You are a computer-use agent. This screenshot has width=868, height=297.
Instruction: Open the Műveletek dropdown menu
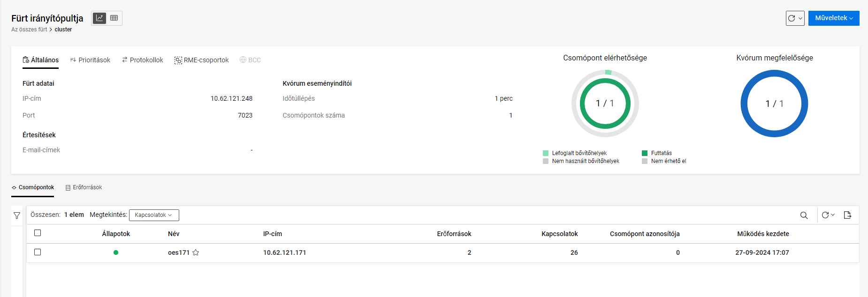coord(833,18)
